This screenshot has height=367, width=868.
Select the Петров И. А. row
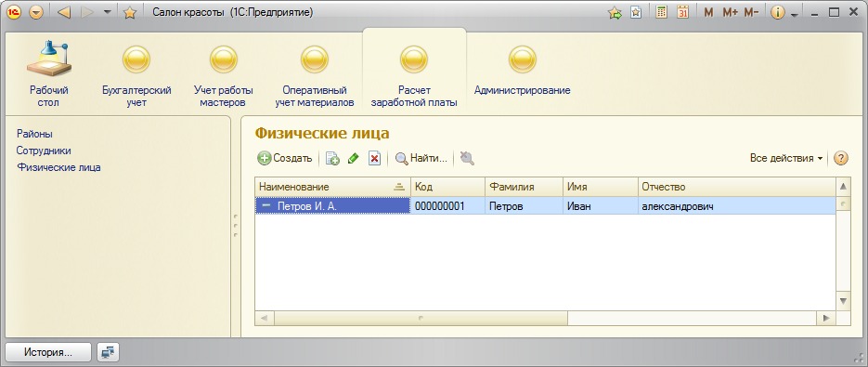[x=545, y=206]
